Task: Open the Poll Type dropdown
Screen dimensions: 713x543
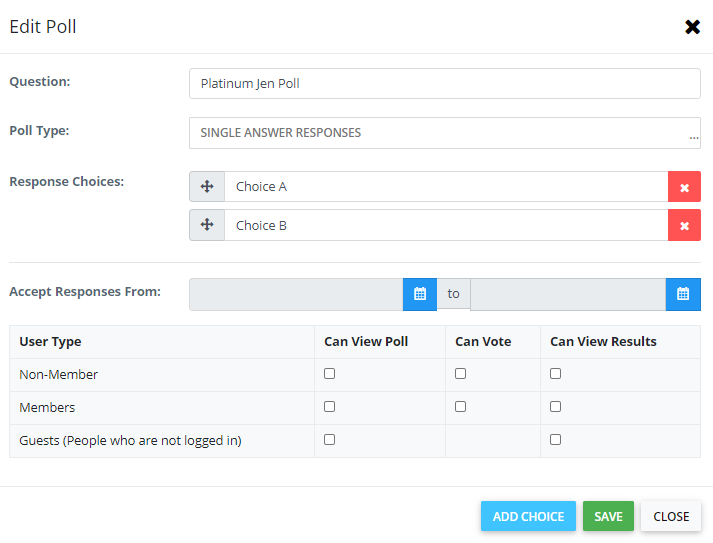Action: pyautogui.click(x=444, y=133)
